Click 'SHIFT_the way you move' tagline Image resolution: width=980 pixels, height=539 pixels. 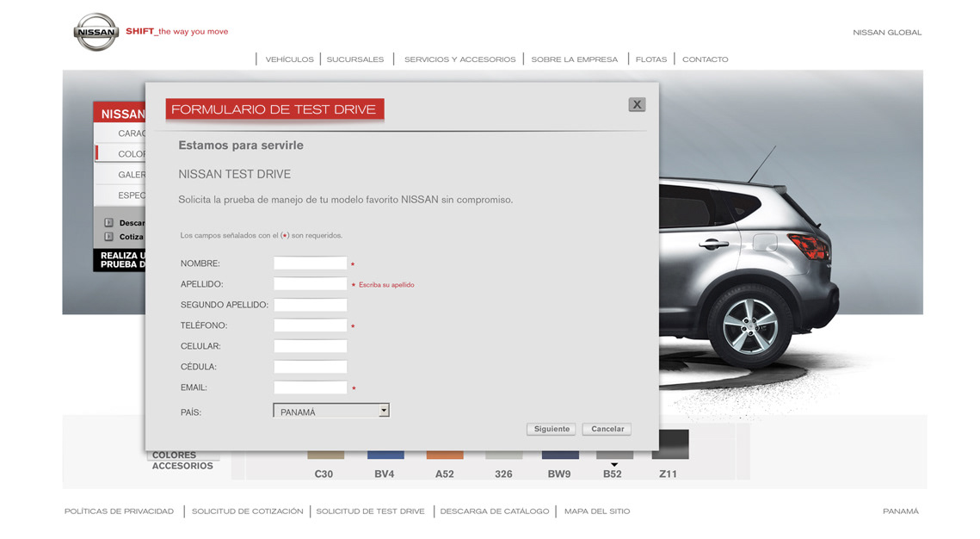(x=177, y=31)
